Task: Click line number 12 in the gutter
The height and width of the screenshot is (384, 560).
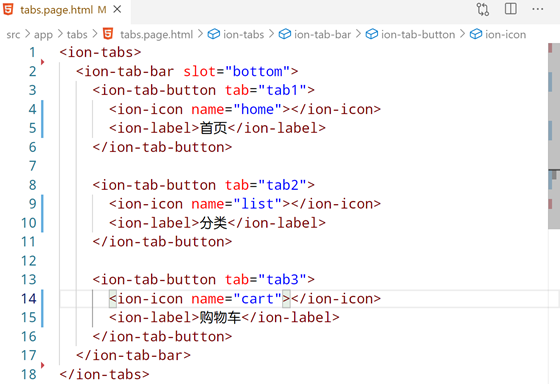Action: click(29, 261)
